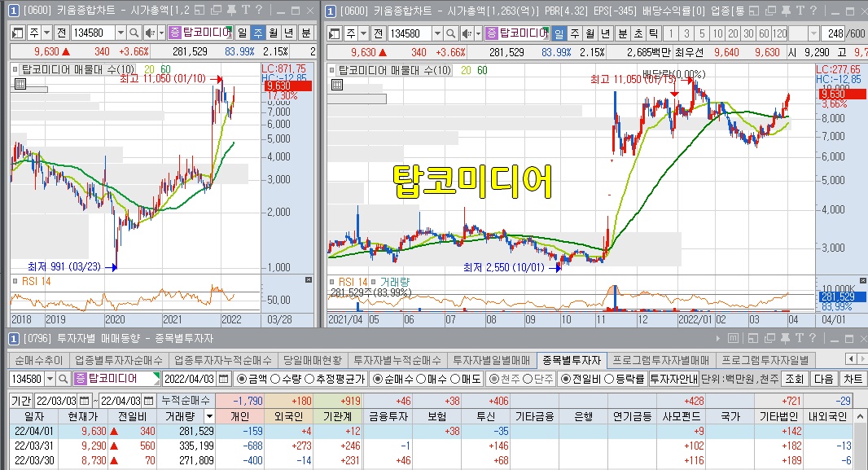Click the detach window icon in right chart titlebar
This screenshot has width=868, height=470.
click(x=770, y=11)
